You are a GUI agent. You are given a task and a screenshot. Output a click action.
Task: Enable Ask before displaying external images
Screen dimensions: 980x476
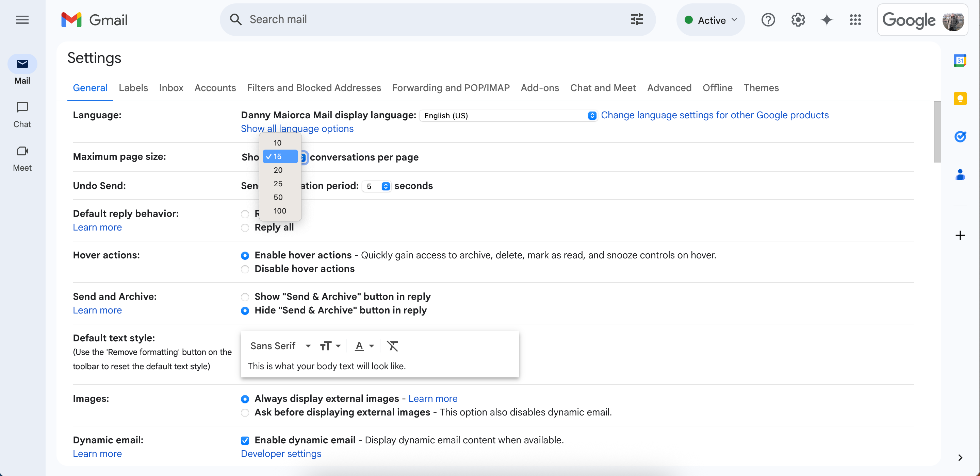245,412
